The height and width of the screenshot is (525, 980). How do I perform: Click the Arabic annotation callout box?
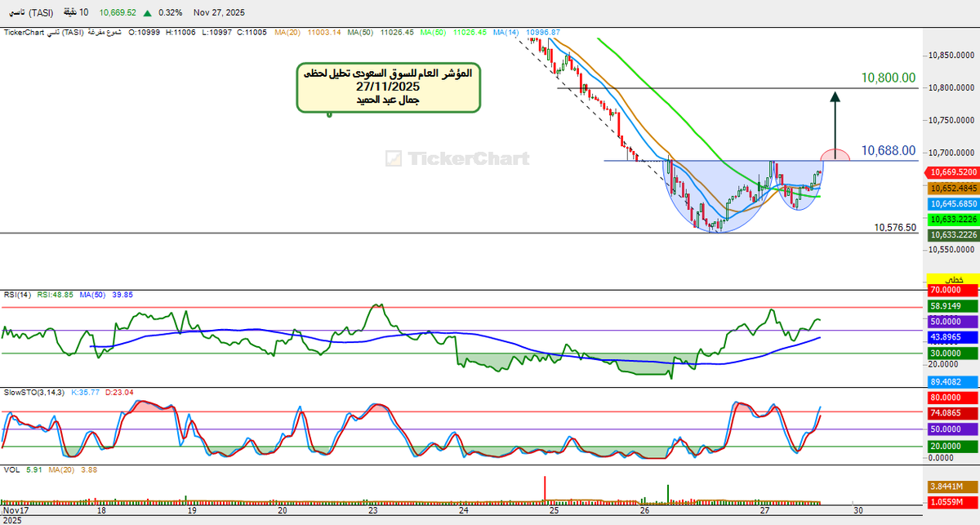[x=389, y=87]
